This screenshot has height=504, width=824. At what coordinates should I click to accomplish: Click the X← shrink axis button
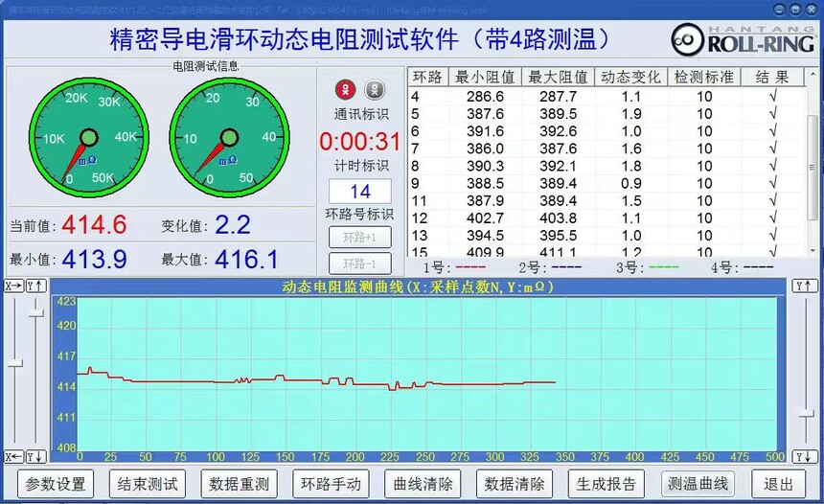point(13,457)
